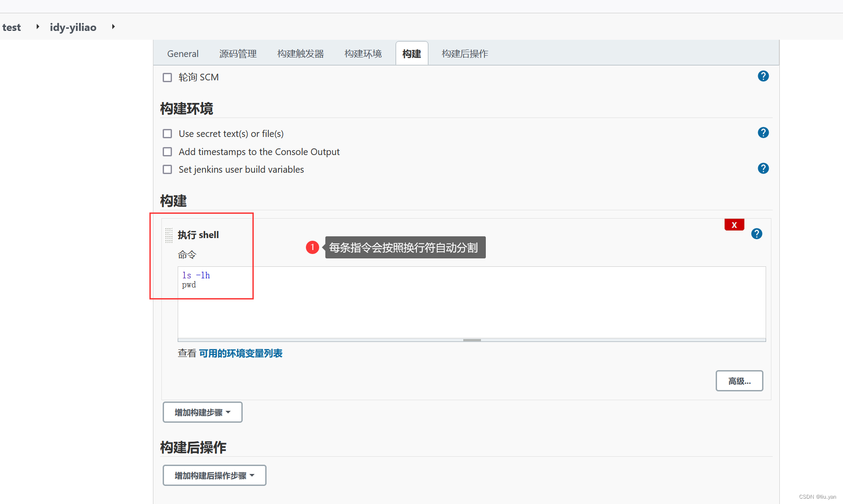Grab the 执行 shell drag handle
This screenshot has height=504, width=843.
tap(169, 235)
